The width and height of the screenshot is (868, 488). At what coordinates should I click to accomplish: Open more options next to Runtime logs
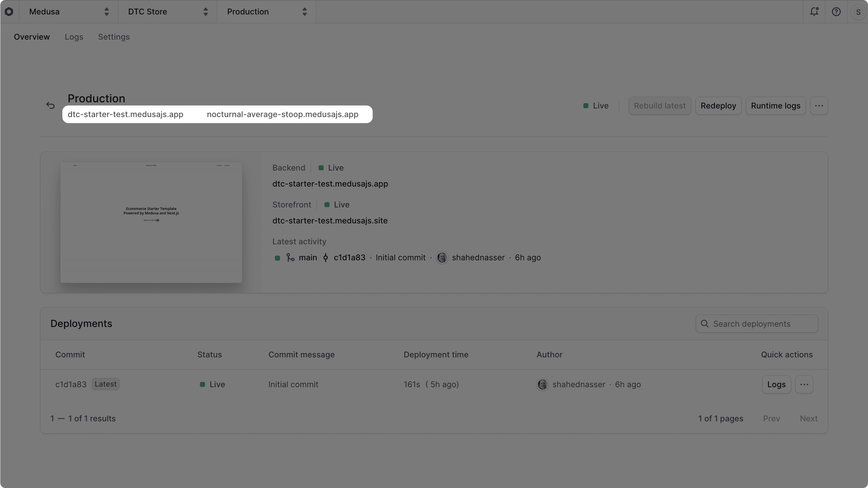coord(819,105)
